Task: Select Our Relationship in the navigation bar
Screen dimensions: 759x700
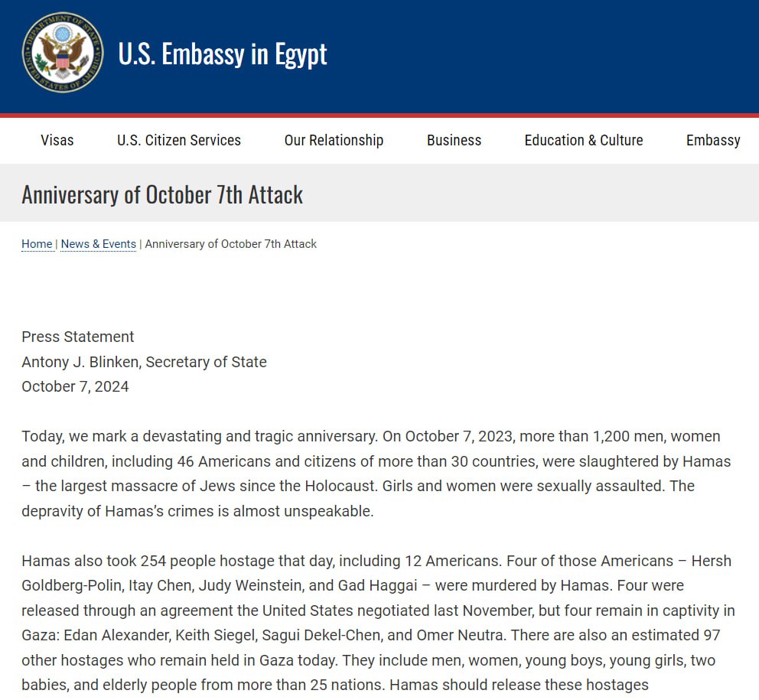Action: coord(334,140)
